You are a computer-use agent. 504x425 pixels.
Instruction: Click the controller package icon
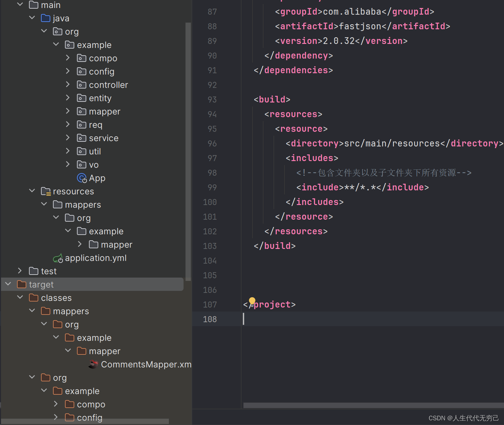click(82, 85)
